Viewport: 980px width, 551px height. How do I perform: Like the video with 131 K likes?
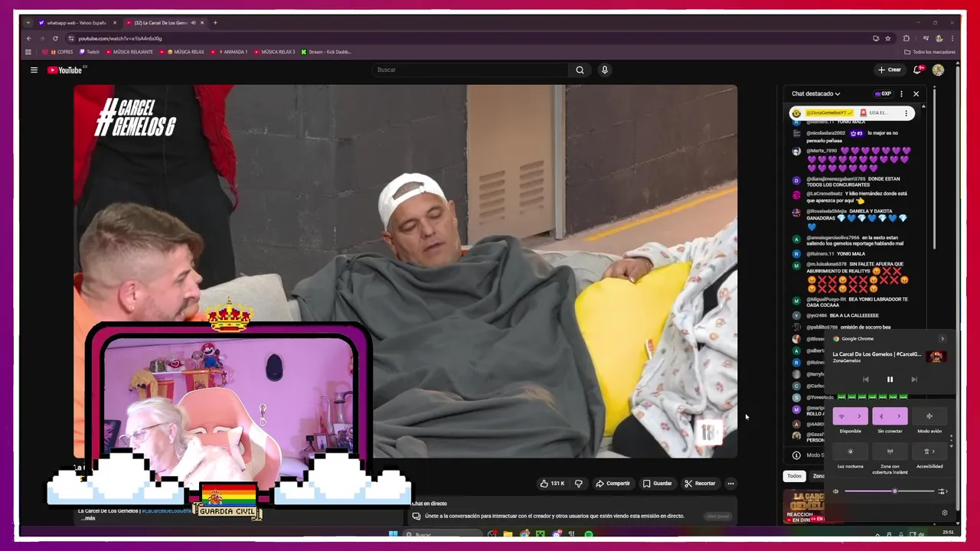[x=552, y=484]
